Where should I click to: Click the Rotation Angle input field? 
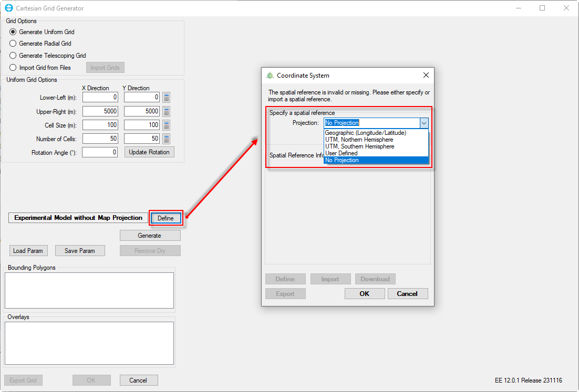[x=100, y=152]
